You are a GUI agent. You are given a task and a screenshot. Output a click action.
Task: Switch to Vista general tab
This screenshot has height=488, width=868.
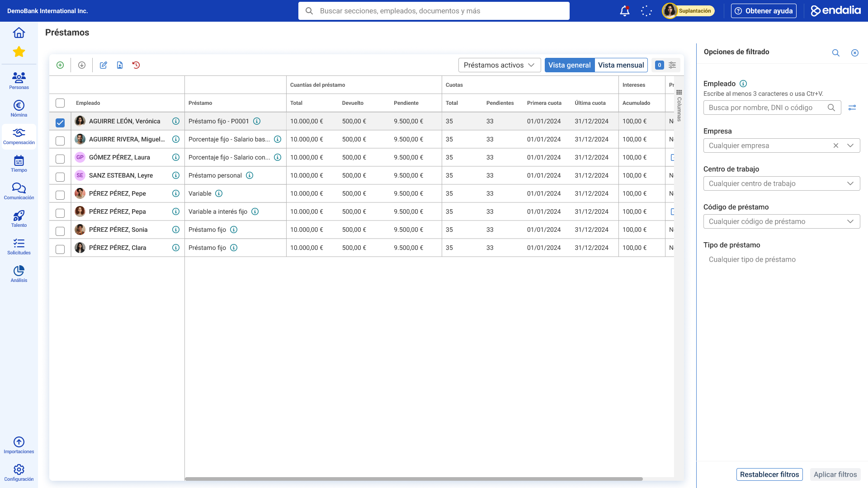pyautogui.click(x=569, y=65)
